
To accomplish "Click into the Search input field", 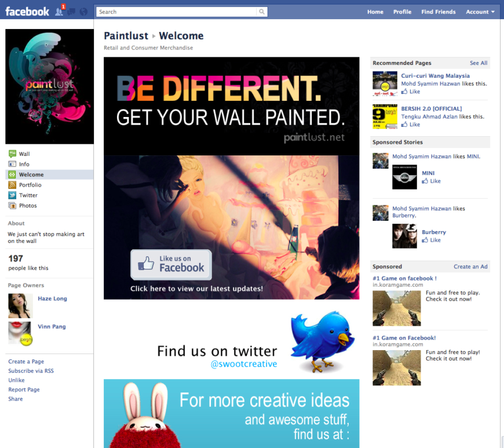I will click(177, 12).
